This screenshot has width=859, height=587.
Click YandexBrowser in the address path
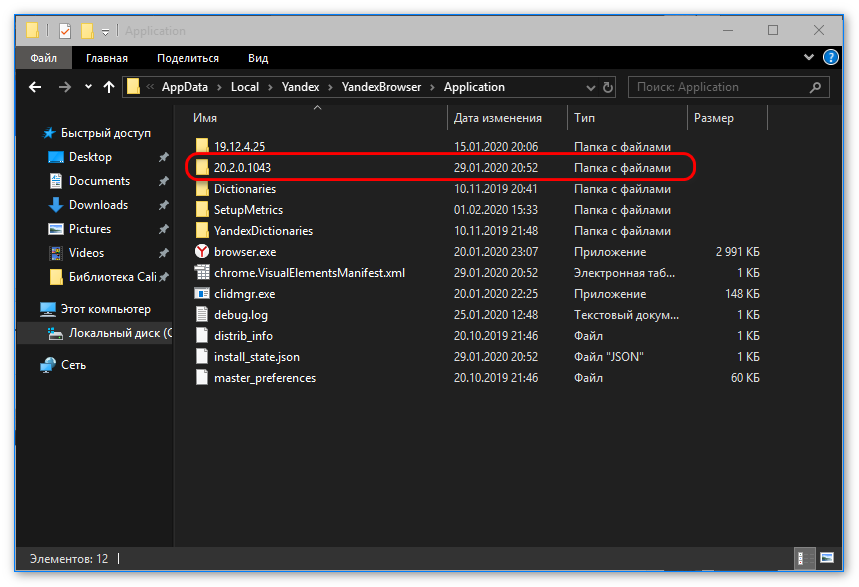point(380,87)
